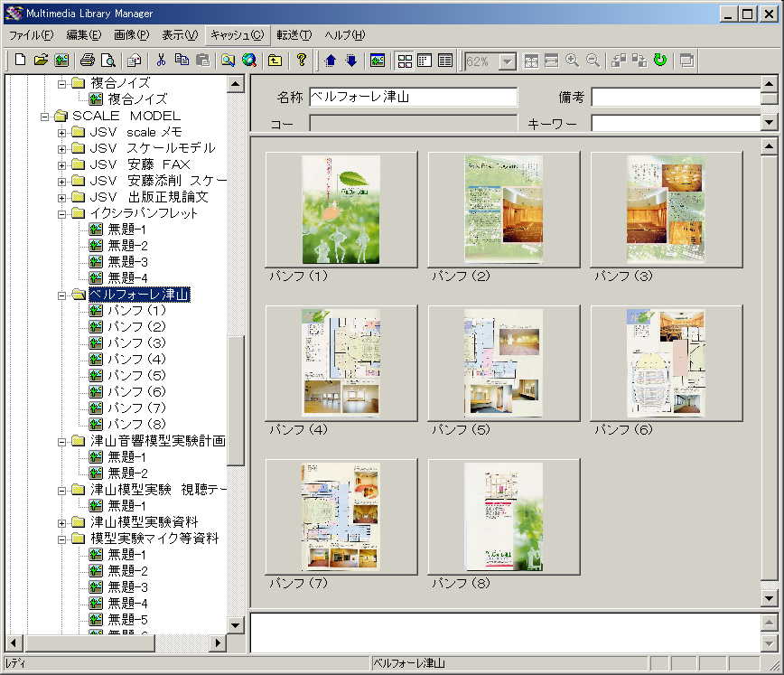
Task: Click the globe search toolbar icon
Action: [249, 61]
